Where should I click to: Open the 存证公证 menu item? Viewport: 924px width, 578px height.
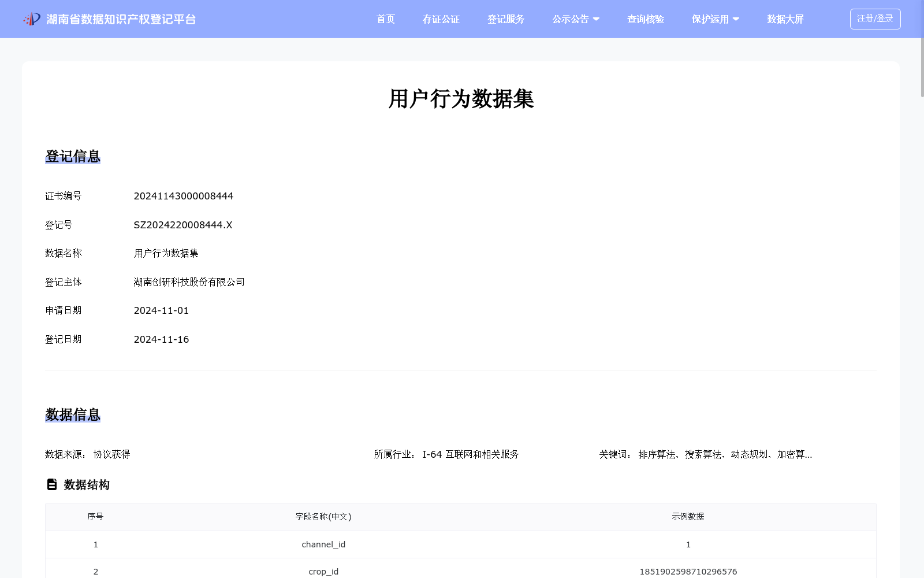coord(441,19)
